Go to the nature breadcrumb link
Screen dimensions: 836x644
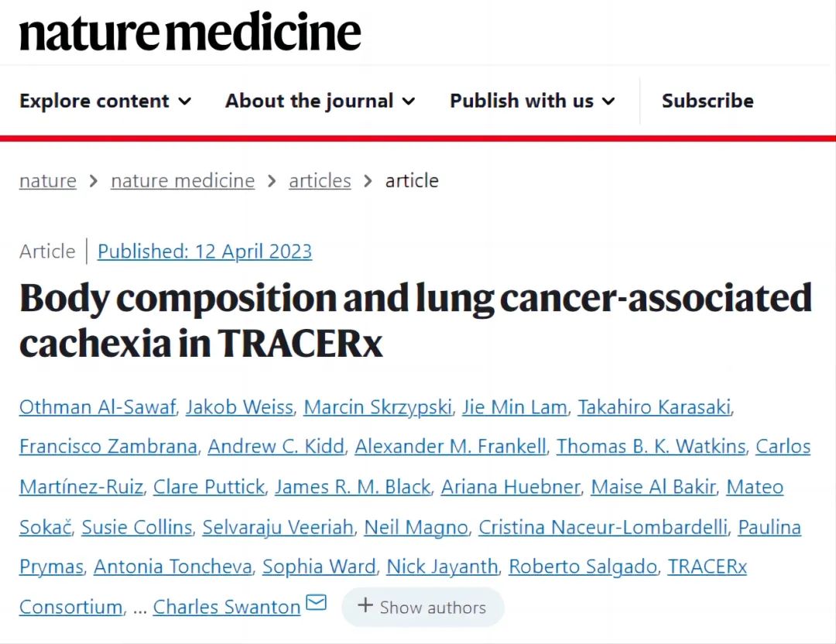(48, 181)
